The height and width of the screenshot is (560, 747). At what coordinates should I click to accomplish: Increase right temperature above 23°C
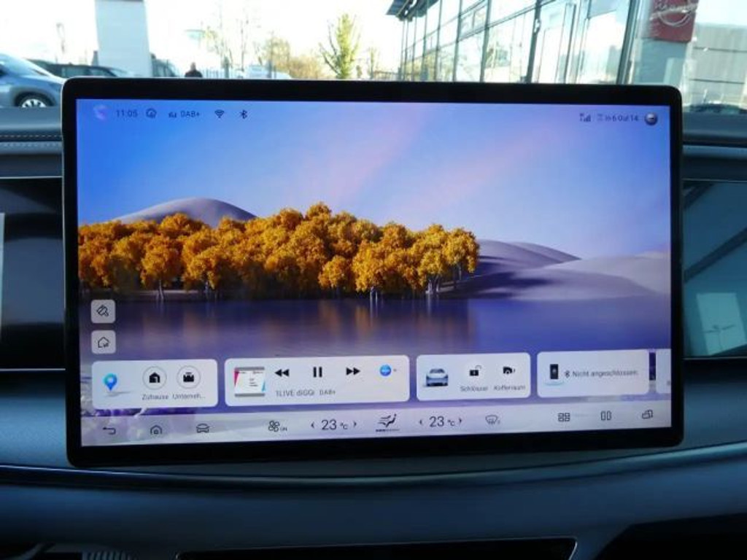460,421
